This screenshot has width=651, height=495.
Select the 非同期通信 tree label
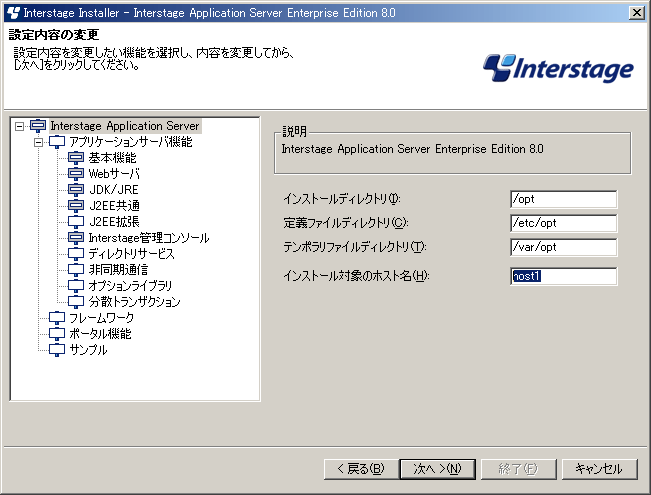pyautogui.click(x=118, y=270)
